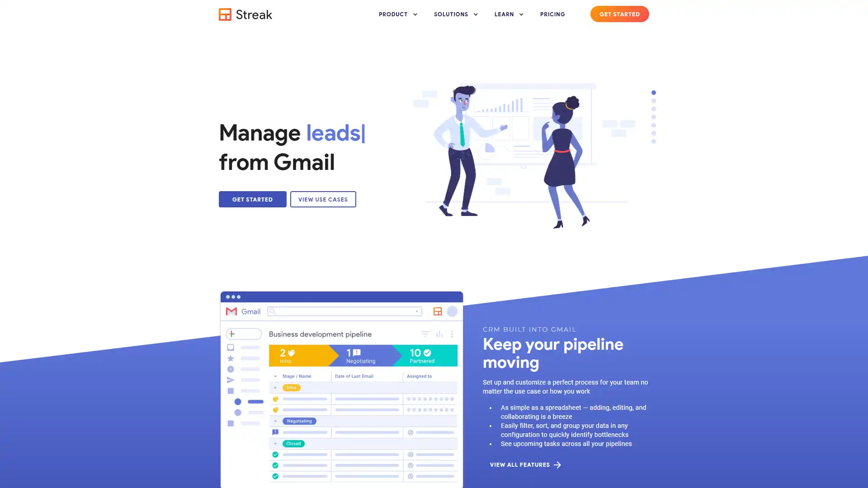868x488 pixels.
Task: Click the VIEW USE CASES button
Action: pos(322,198)
